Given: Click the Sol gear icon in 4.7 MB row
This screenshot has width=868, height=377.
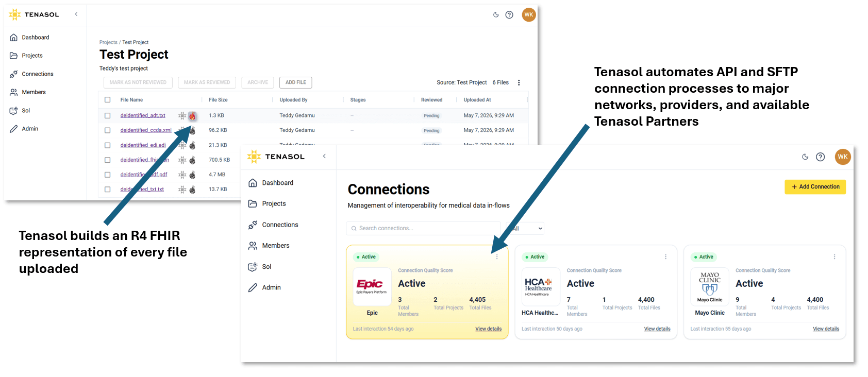Looking at the screenshot, I should [182, 175].
